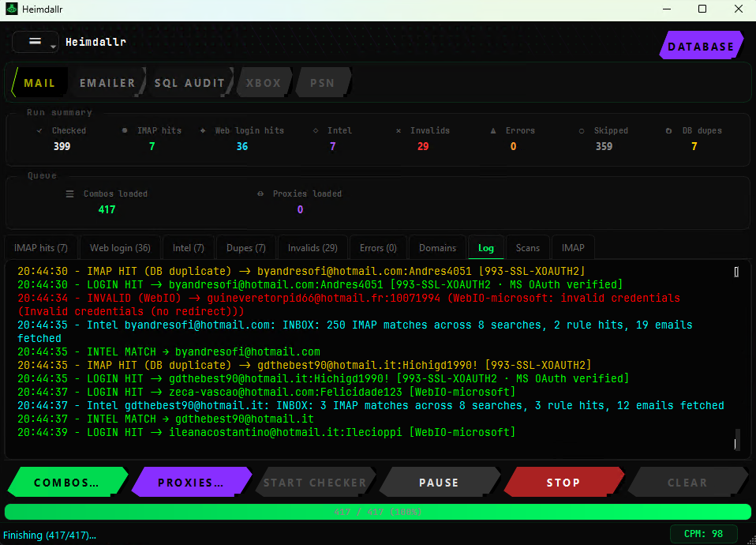
Task: Click the Proxies loaded value 0
Action: [x=300, y=209]
